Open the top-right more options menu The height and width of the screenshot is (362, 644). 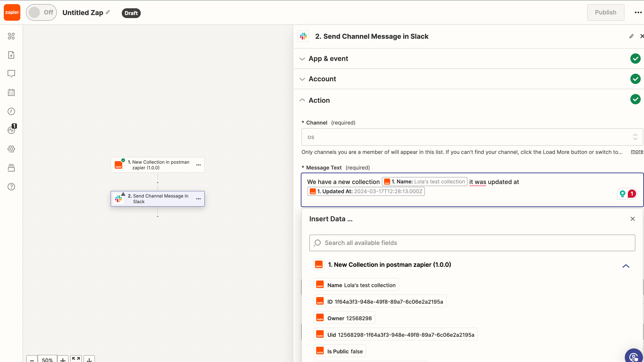point(638,12)
